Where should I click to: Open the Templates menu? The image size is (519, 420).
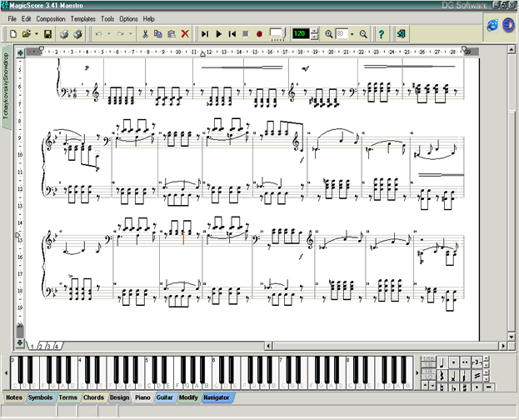tap(83, 19)
